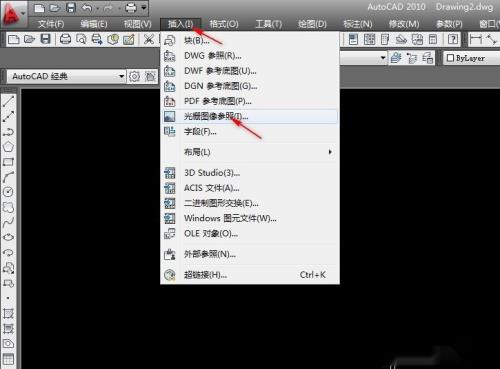Select DWG 参照(R)... menu entry

click(x=250, y=56)
